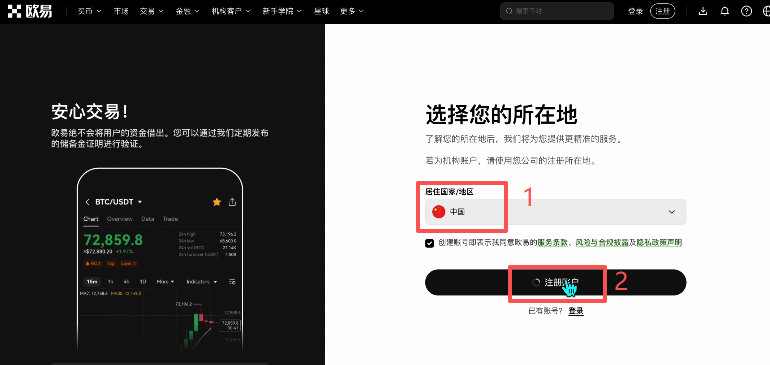Open the help question-mark icon
This screenshot has height=365, width=770.
(x=746, y=11)
